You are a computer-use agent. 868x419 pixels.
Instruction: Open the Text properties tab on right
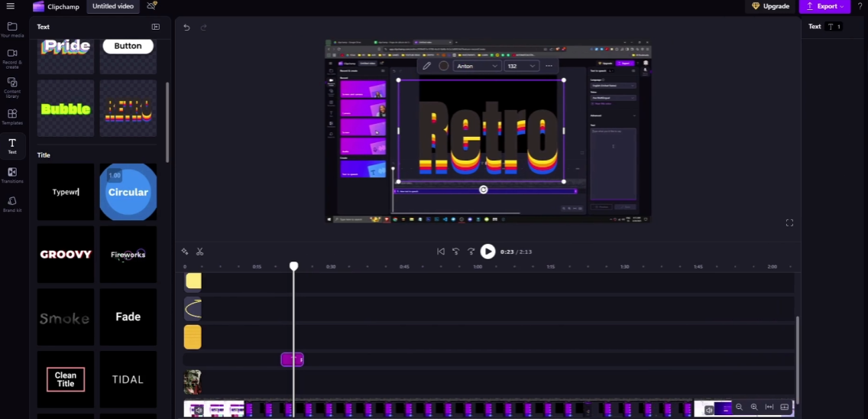(x=824, y=27)
